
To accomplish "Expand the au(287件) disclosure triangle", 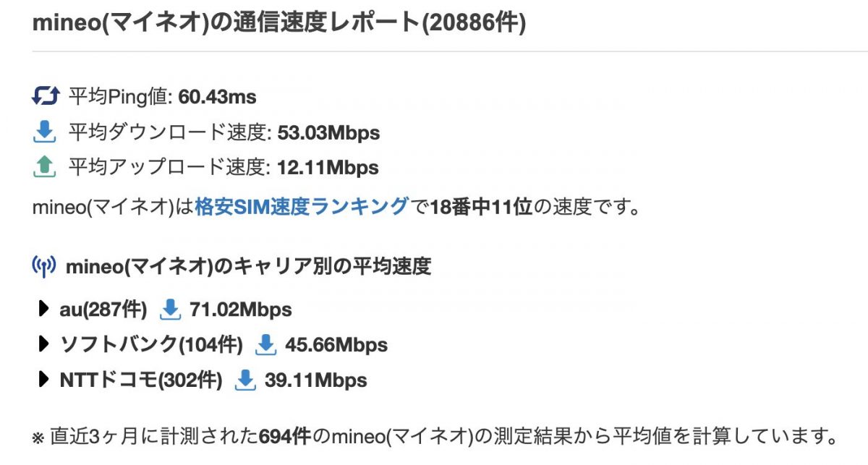I will (x=43, y=310).
